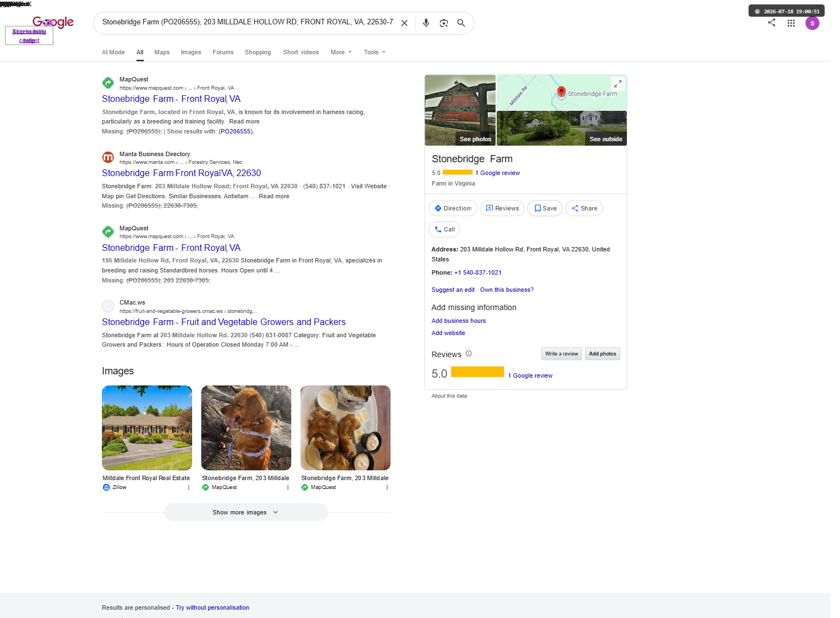Open the food plate image result
Viewport: 840px width, 618px height.
point(346,428)
